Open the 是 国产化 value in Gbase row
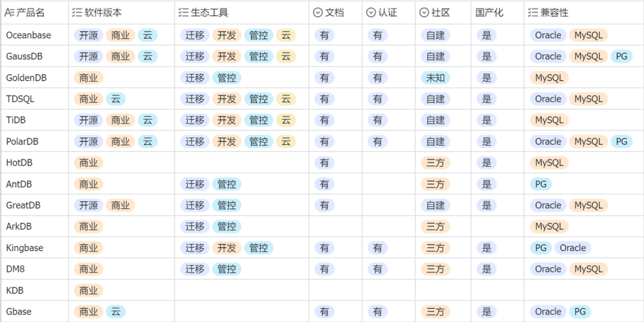Screen dimensions: 644x322 click(487, 311)
